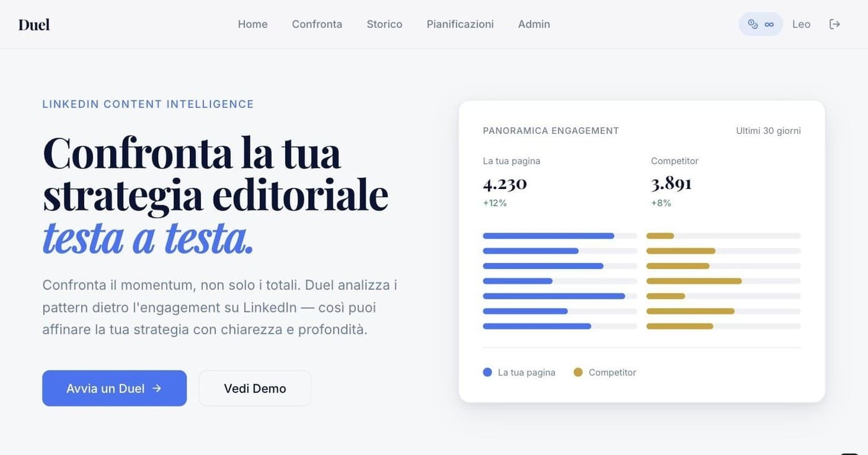Click the 'Ultimi 30 giorni' label
The image size is (868, 455).
768,131
